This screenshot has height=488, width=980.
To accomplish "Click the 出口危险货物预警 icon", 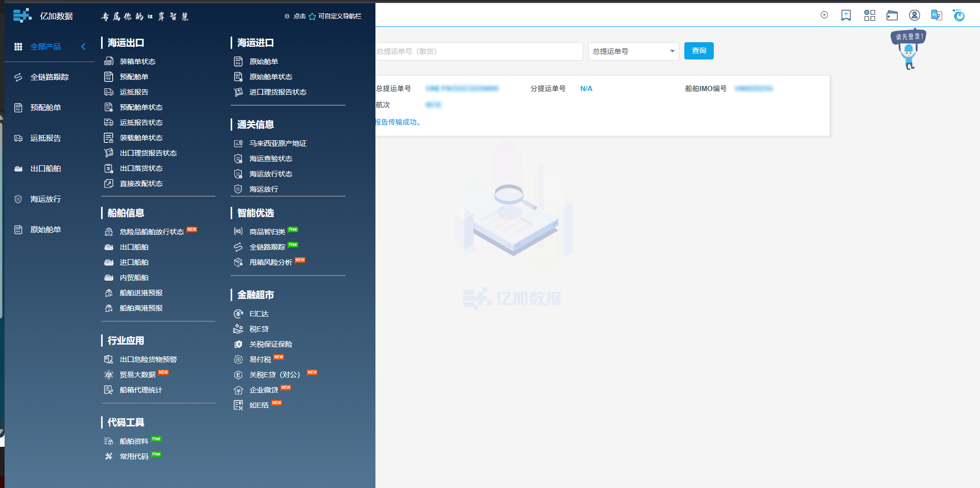I will (x=109, y=359).
